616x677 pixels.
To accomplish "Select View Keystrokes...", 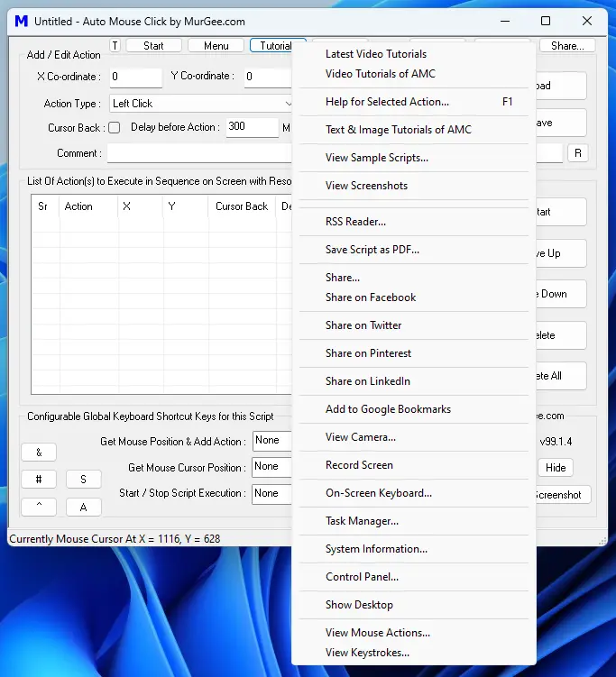I will [367, 653].
